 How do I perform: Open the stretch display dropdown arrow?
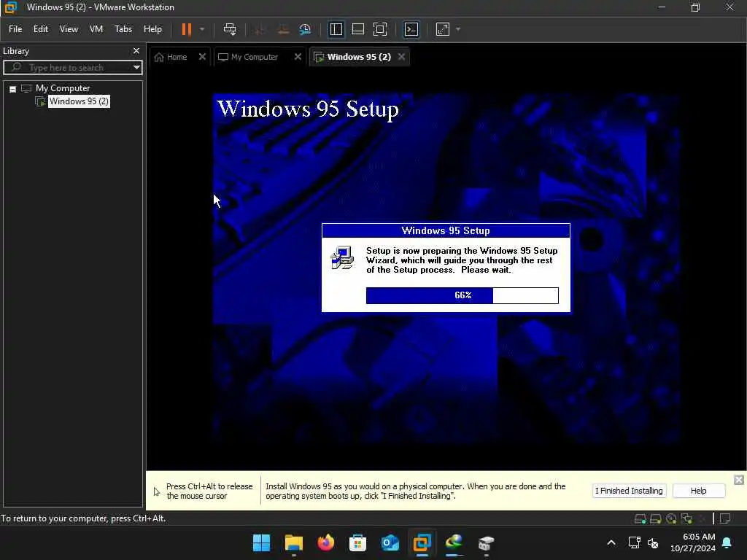coord(458,29)
